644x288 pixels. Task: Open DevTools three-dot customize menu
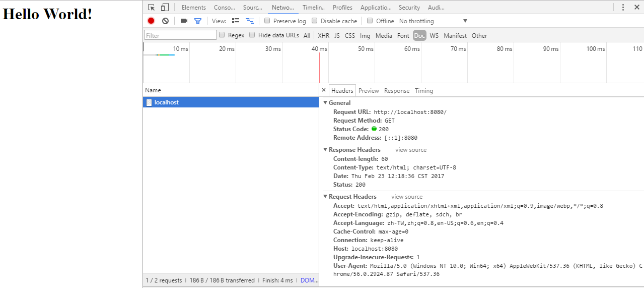(x=623, y=8)
